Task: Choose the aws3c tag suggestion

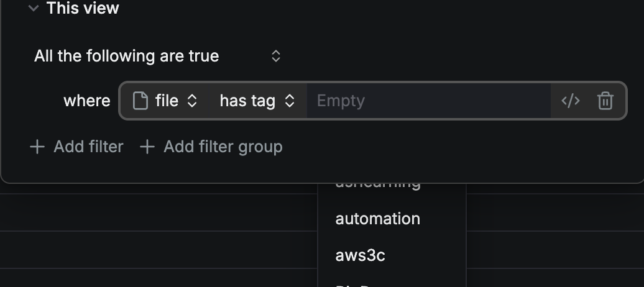Action: [360, 255]
